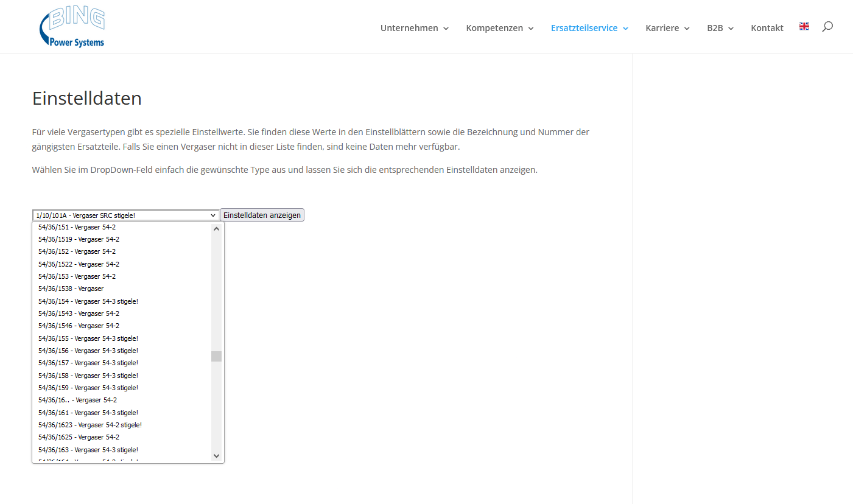Open the search magnifier icon
The height and width of the screenshot is (504, 853).
(827, 27)
